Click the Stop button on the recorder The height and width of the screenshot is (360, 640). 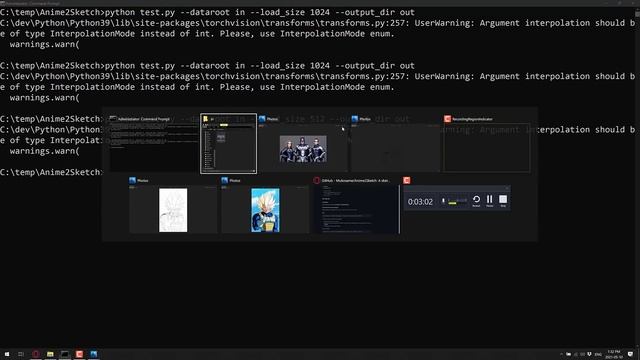pyautogui.click(x=503, y=200)
